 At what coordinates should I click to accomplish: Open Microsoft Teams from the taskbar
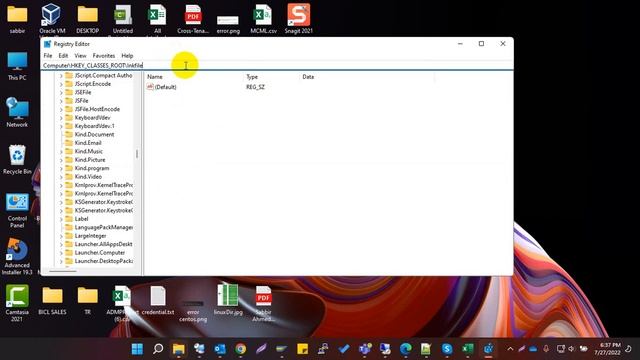[x=364, y=349]
